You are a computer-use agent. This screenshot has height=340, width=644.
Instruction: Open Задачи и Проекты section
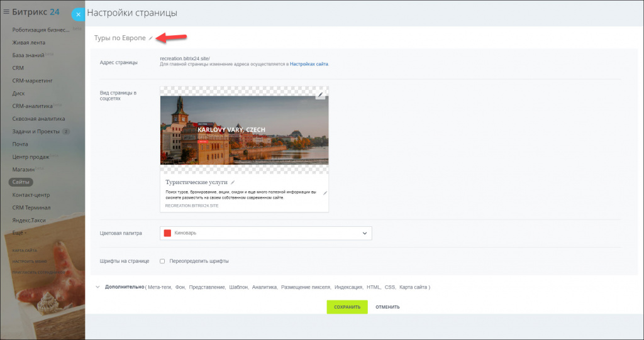coord(36,132)
